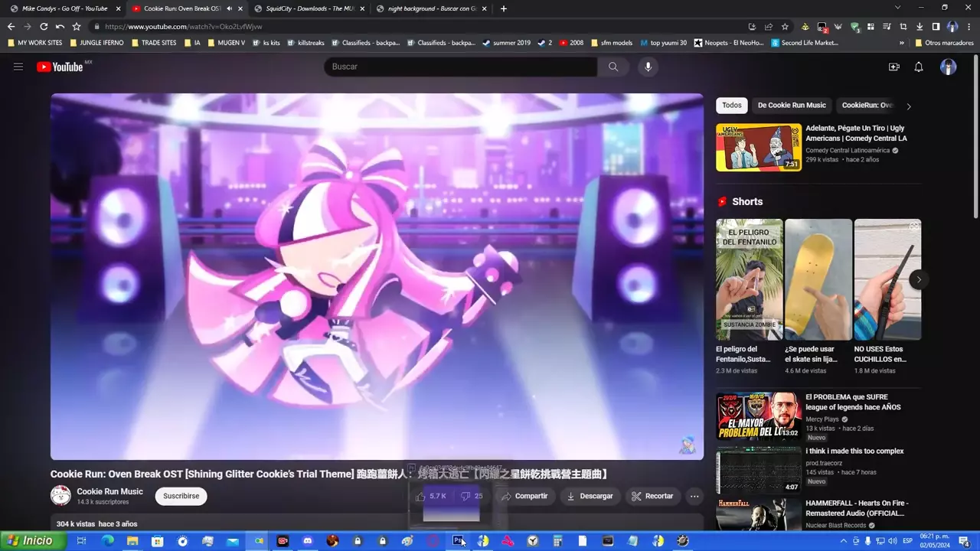Show more Shorts with the next arrow
Image resolution: width=980 pixels, height=551 pixels.
pyautogui.click(x=919, y=279)
